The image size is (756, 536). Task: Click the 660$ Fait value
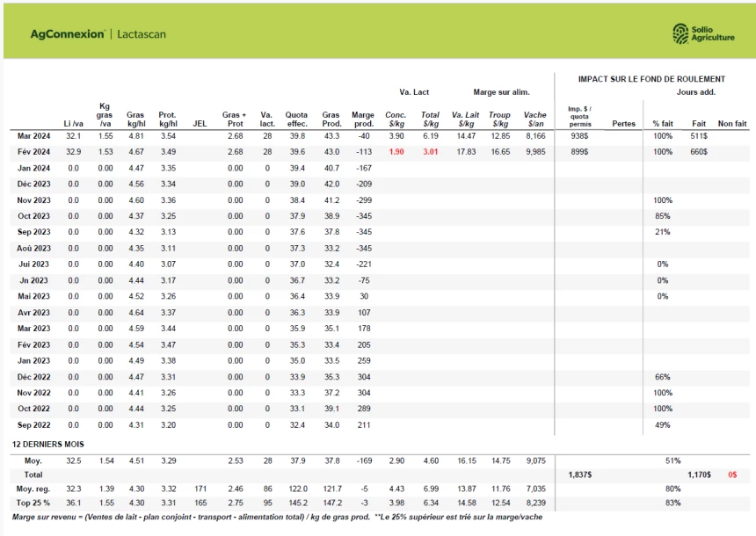[699, 152]
